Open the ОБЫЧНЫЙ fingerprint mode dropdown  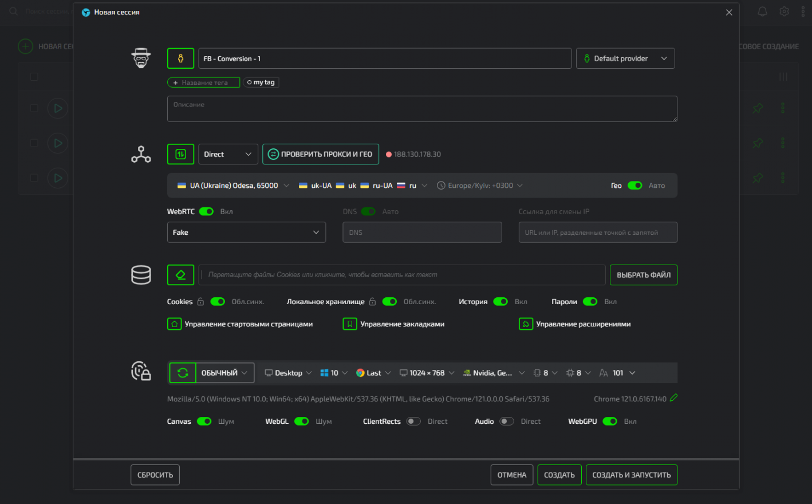click(x=225, y=373)
